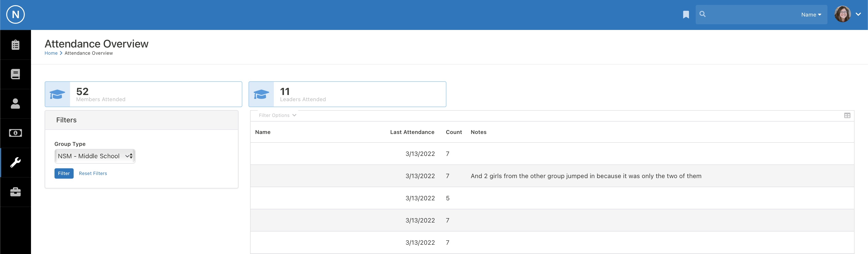The width and height of the screenshot is (868, 254).
Task: Click the Filters panel heading
Action: 66,120
